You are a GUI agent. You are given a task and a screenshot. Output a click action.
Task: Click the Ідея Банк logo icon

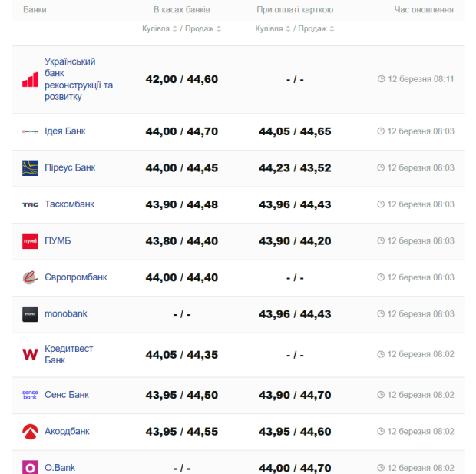tap(30, 131)
